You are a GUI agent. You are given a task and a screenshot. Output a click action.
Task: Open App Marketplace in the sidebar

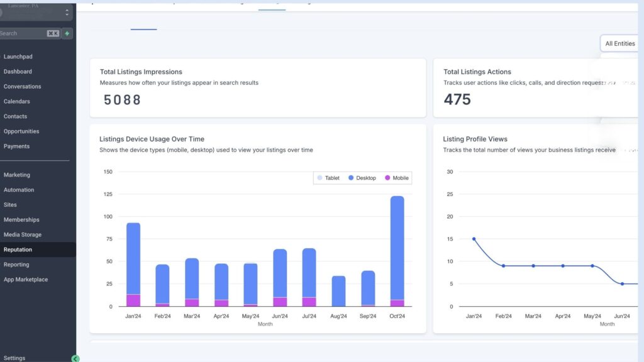click(x=26, y=280)
